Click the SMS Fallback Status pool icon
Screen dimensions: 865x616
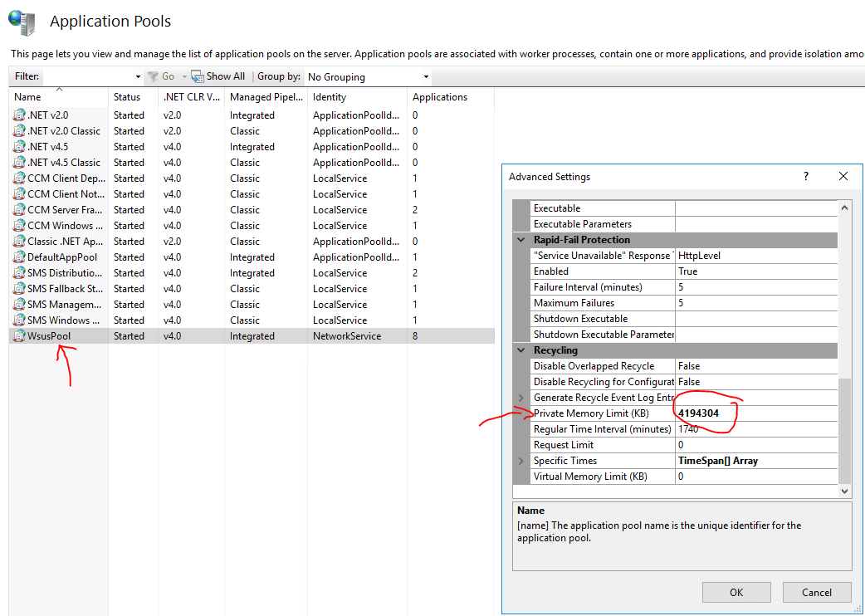[20, 289]
